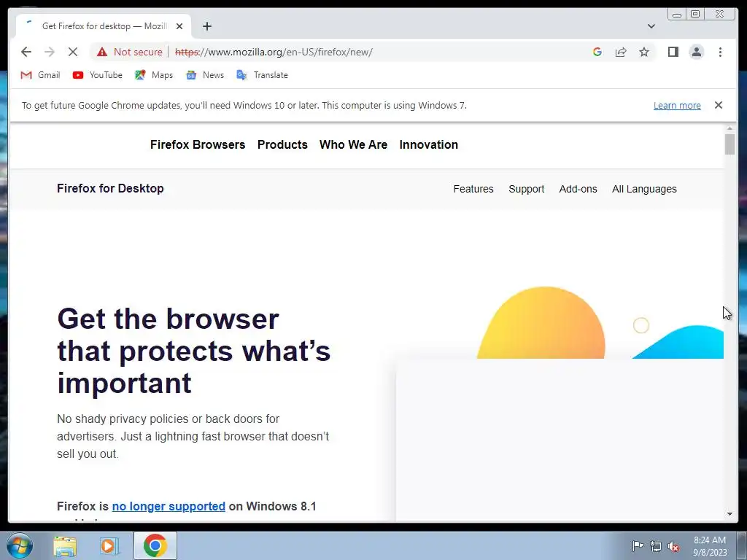Click the scrollbar down arrow
Viewport: 747px width, 560px height.
[x=729, y=514]
